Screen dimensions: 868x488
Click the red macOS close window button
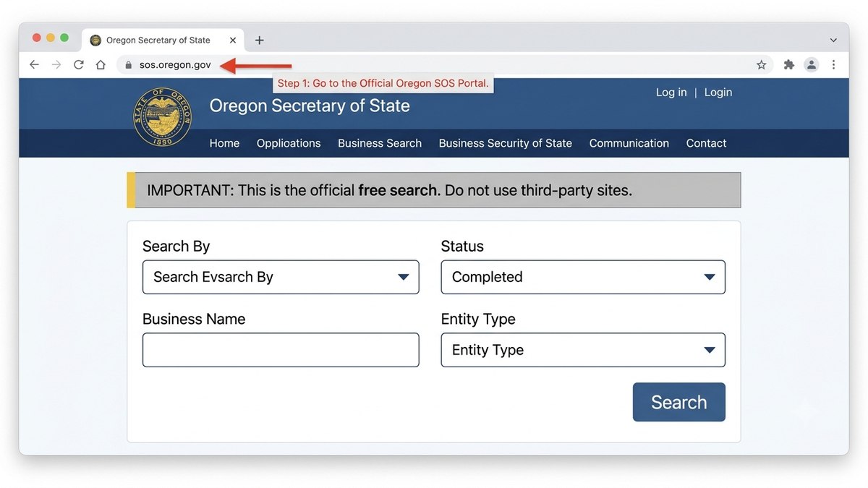coord(37,38)
